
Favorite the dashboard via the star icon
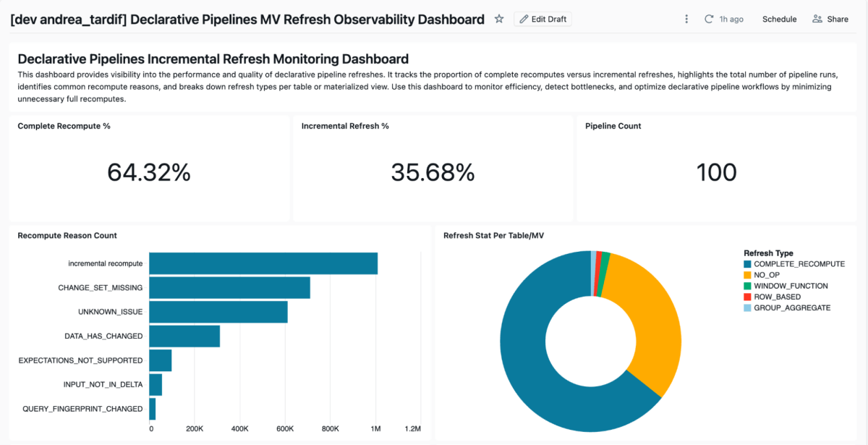(498, 20)
